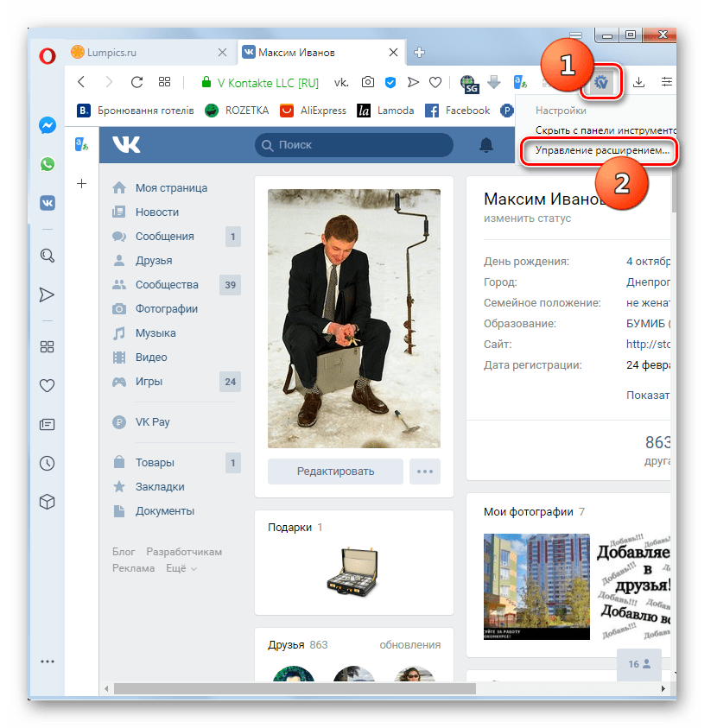Open Speed Dial grid icon in toolbar

tap(164, 82)
